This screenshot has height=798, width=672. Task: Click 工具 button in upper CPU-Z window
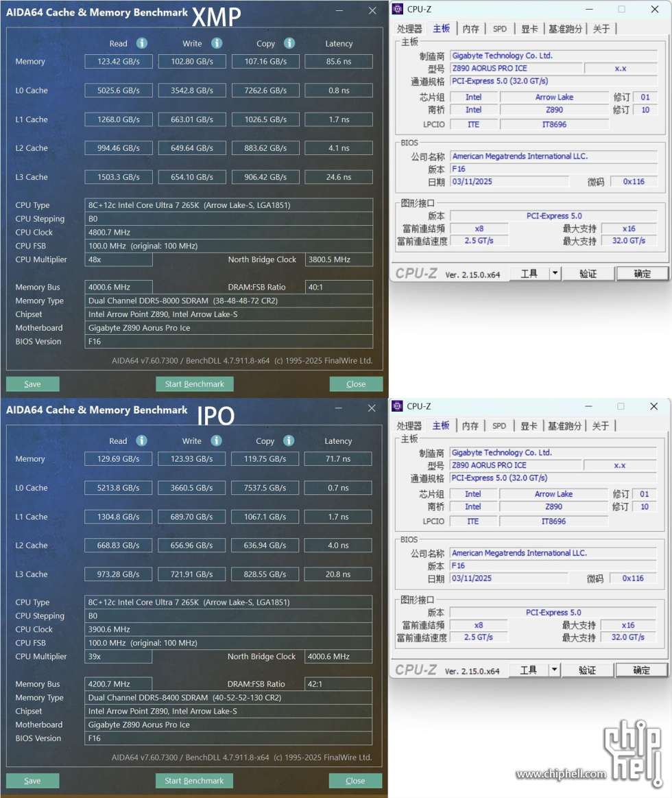529,274
